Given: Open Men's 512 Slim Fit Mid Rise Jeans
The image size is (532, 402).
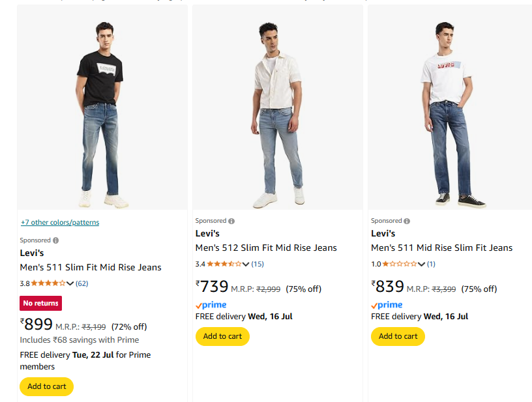Looking at the screenshot, I should 266,248.
